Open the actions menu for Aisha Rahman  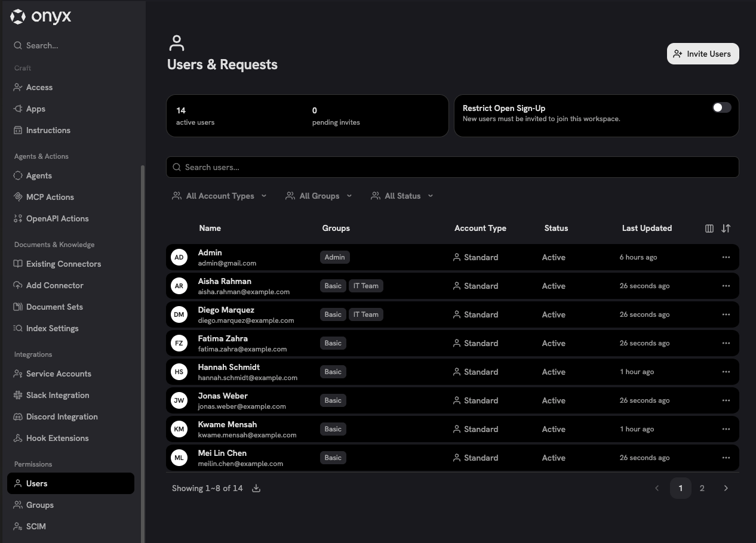pyautogui.click(x=726, y=286)
